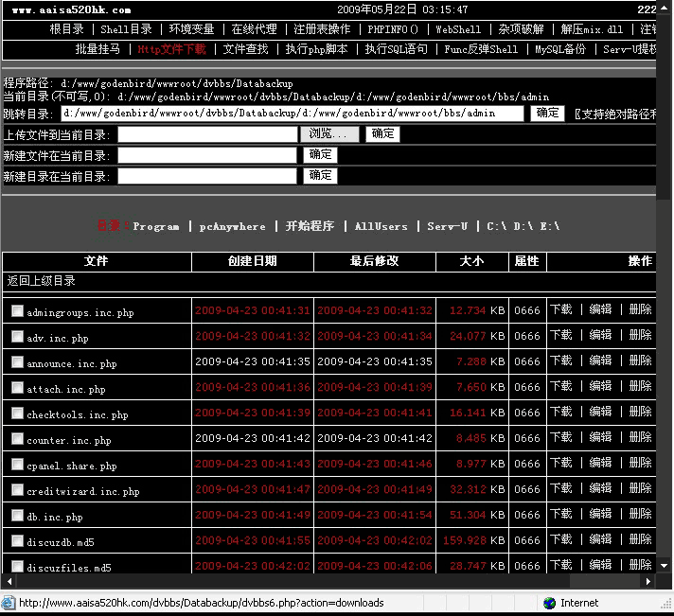
Task: Open the E:\ drive link
Action: tap(550, 226)
